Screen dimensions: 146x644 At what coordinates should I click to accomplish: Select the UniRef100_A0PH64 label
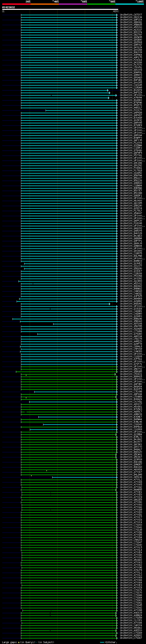point(131,55)
